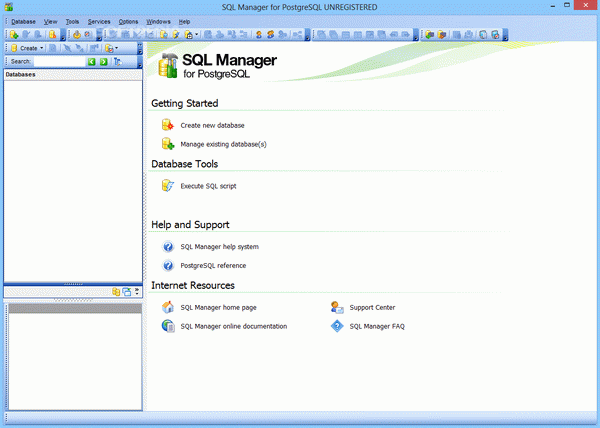The height and width of the screenshot is (428, 600).
Task: Open the Database menu
Action: click(23, 21)
